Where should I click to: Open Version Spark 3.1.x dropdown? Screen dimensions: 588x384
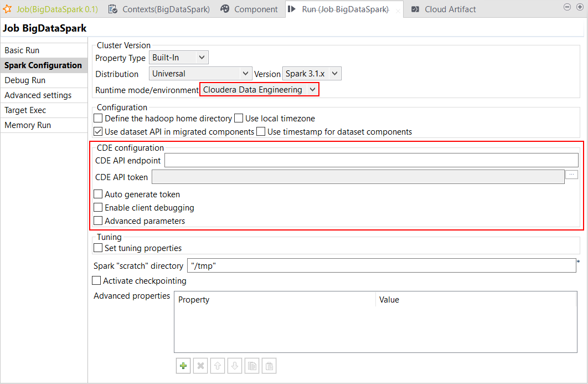[x=312, y=74]
